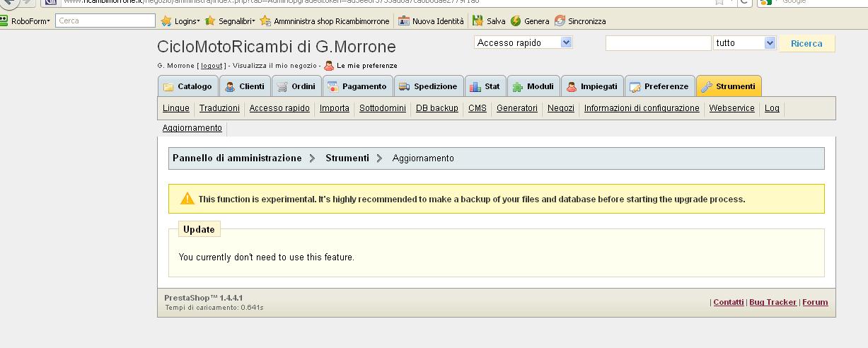Viewport: 868px width, 348px height.
Task: Select the Strumenti tab
Action: (729, 86)
